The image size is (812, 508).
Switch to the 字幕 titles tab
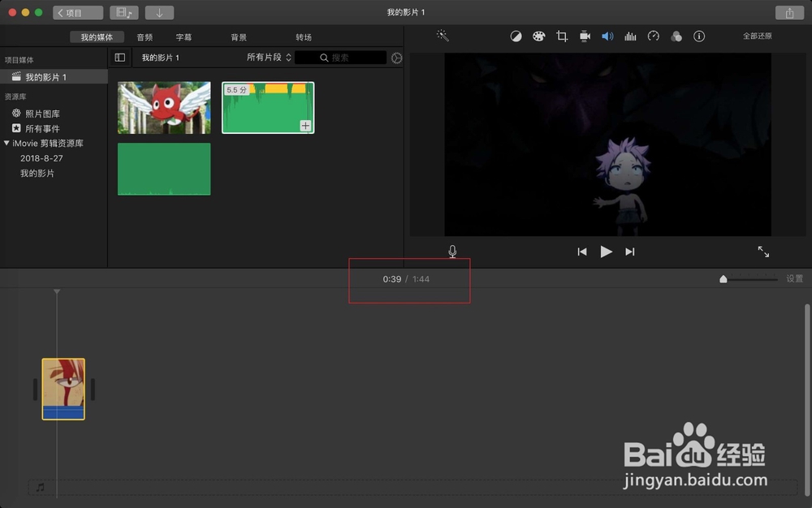(184, 37)
